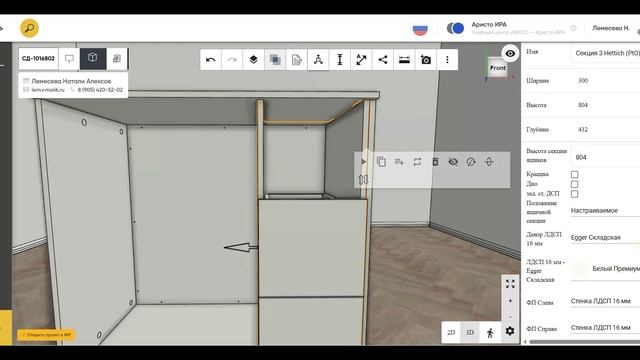Image resolution: width=640 pixels, height=360 pixels.
Task: Replace the selected object
Action: point(417,162)
